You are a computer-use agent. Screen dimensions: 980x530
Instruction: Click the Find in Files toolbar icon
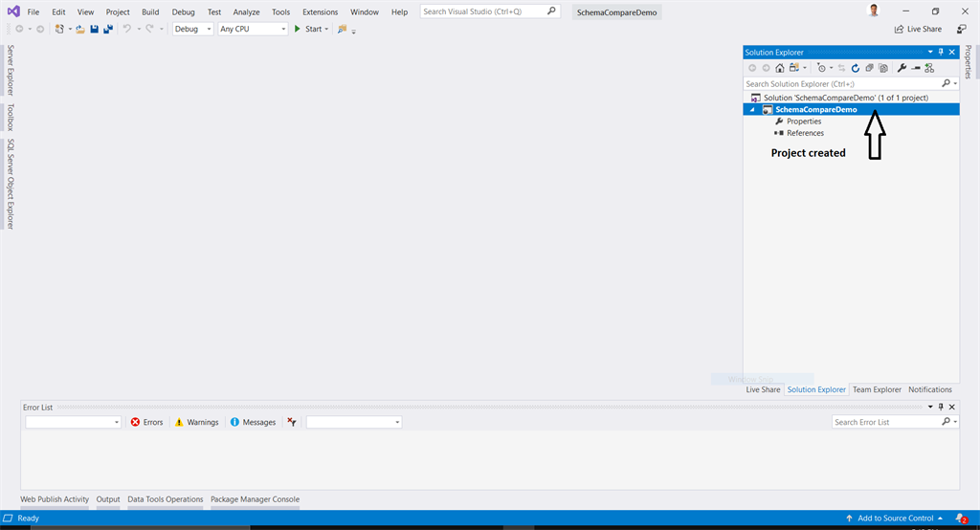pyautogui.click(x=342, y=29)
